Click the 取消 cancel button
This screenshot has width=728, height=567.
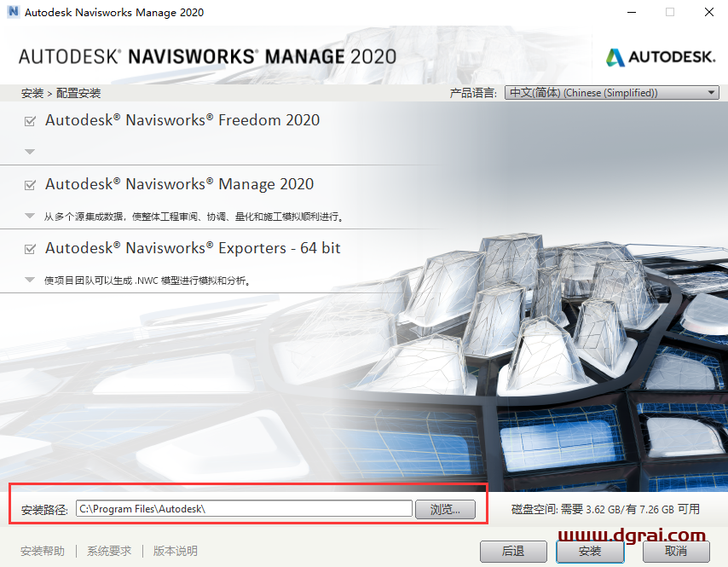pos(675,551)
